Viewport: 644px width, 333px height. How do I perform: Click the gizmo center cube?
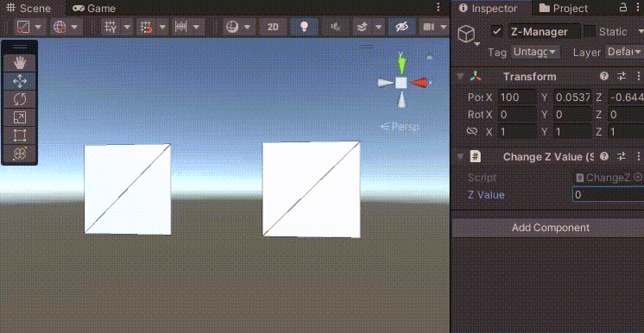click(x=401, y=83)
